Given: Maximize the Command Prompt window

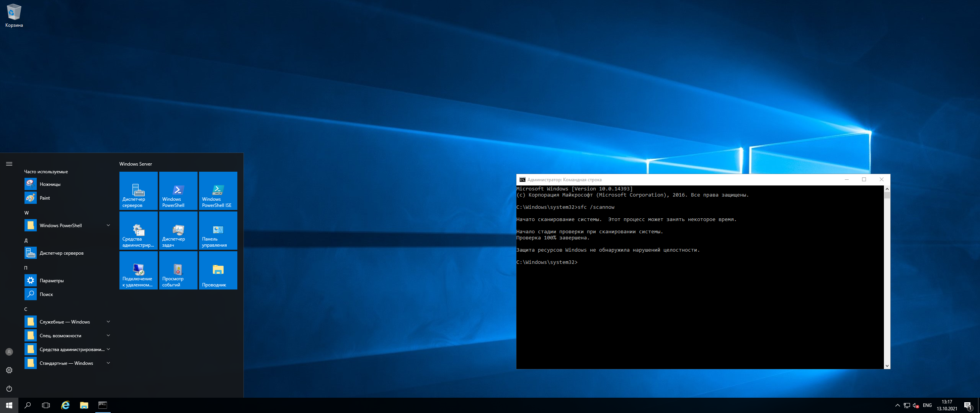Looking at the screenshot, I should [864, 180].
